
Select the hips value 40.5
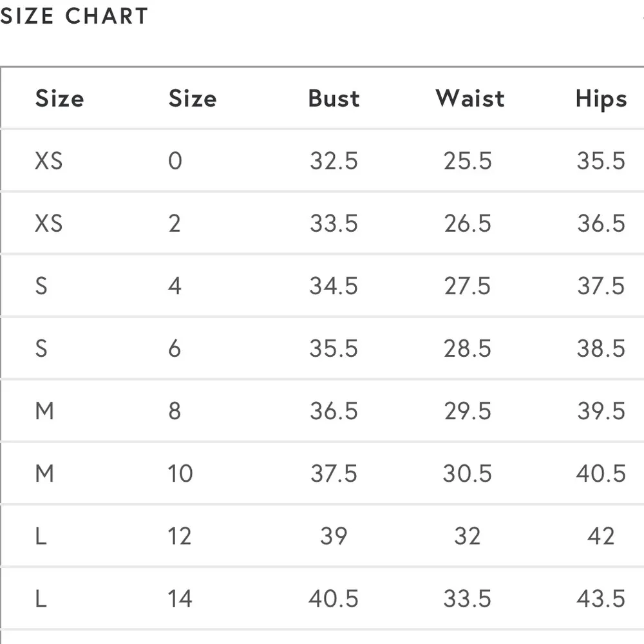click(601, 473)
